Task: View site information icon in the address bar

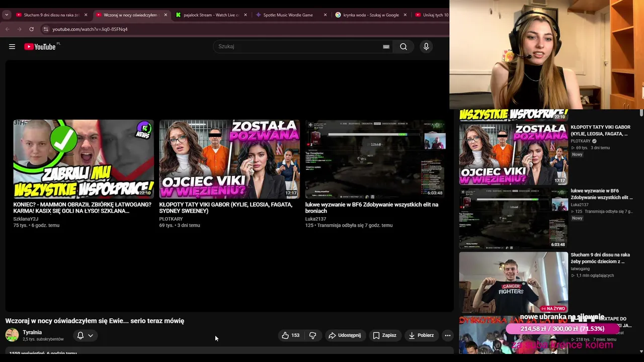Action: (x=46, y=29)
